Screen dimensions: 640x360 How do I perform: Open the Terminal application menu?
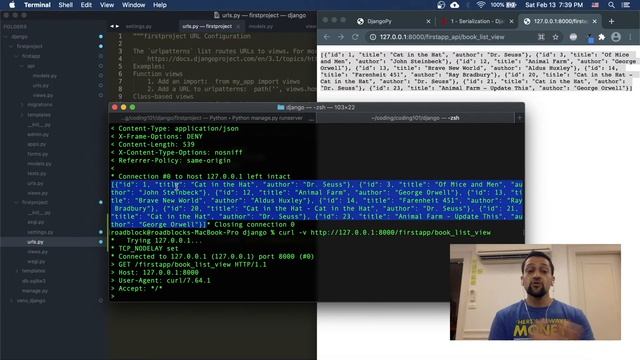(x=37, y=5)
